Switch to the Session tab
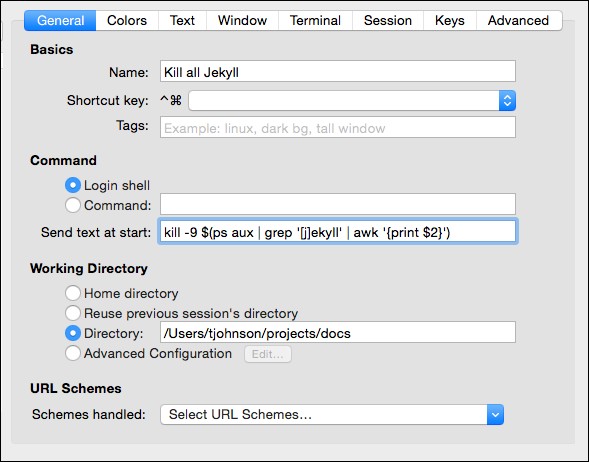The width and height of the screenshot is (589, 462). (388, 20)
